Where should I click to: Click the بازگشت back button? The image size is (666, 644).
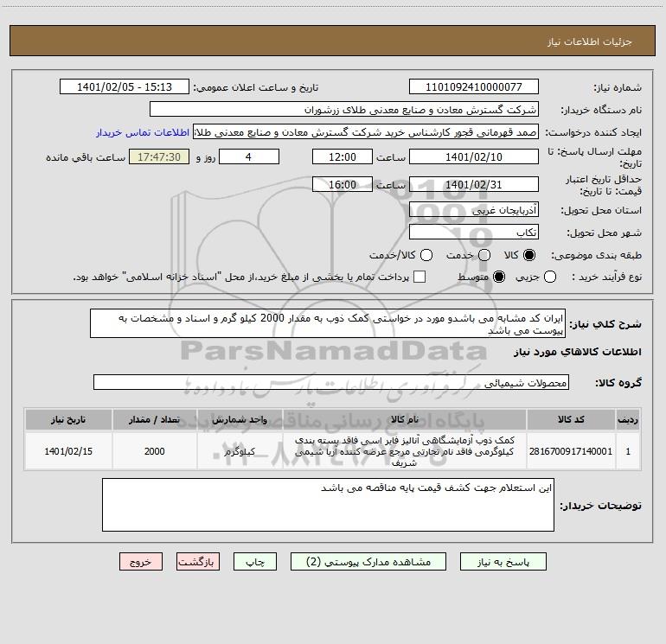[198, 562]
